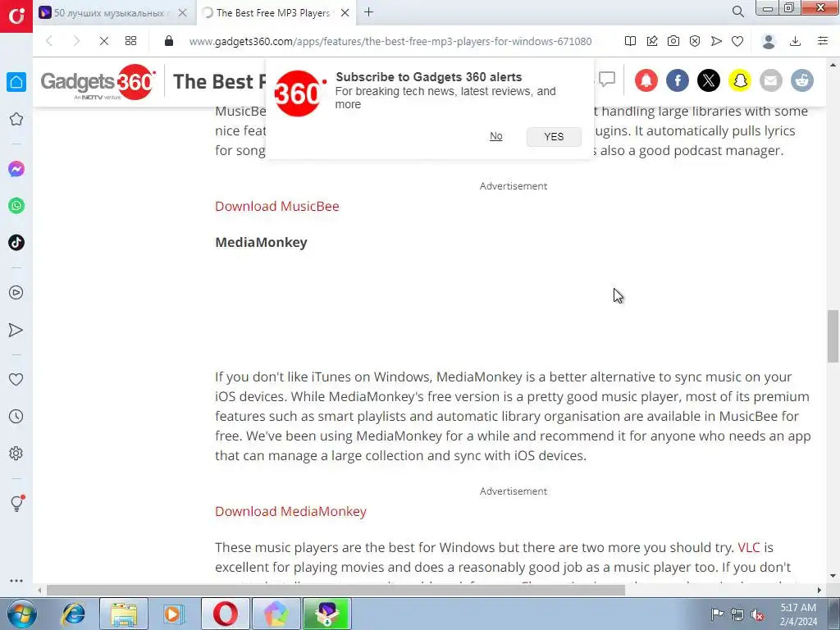
Task: Open Bookmarks star icon in sidebar
Action: tap(16, 119)
